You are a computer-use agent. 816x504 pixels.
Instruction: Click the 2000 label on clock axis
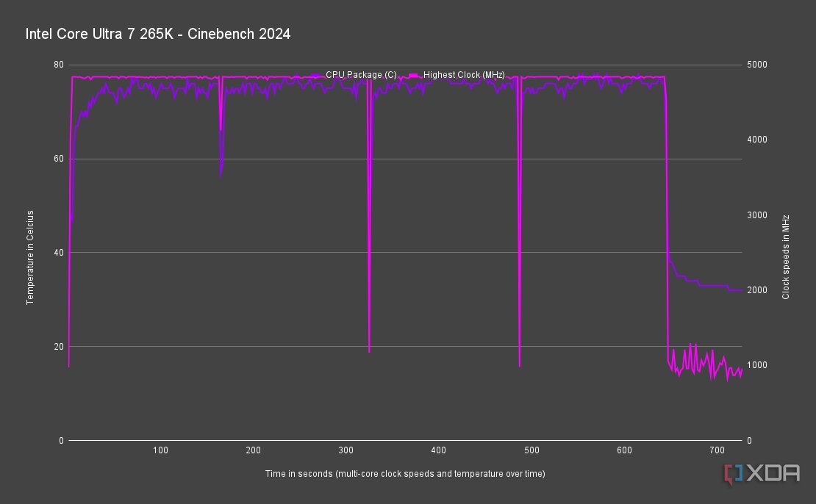click(x=756, y=289)
